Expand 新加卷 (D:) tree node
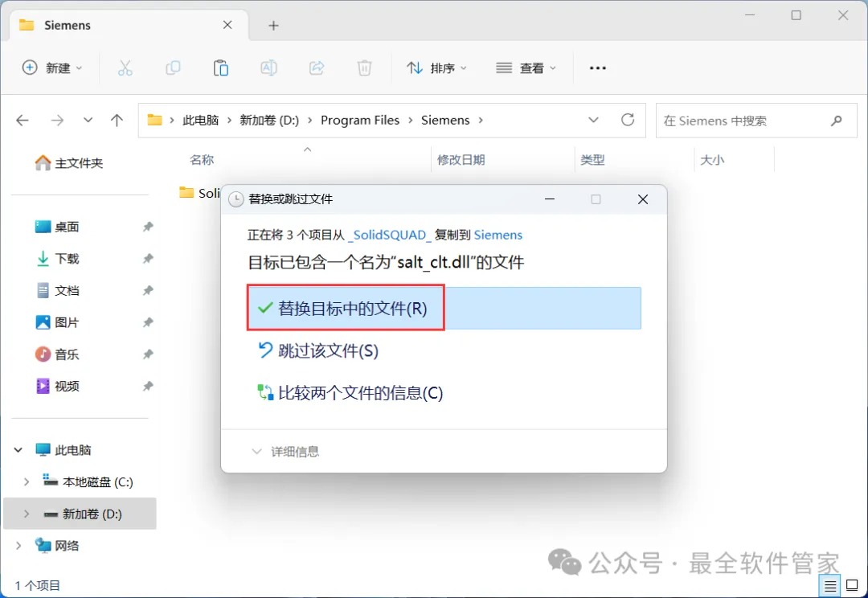The height and width of the screenshot is (598, 868). pyautogui.click(x=26, y=514)
